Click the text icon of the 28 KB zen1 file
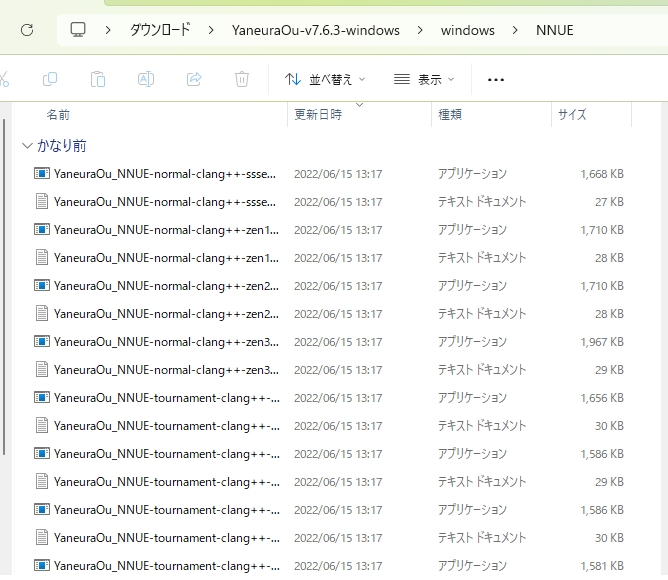The image size is (668, 580). (x=42, y=257)
